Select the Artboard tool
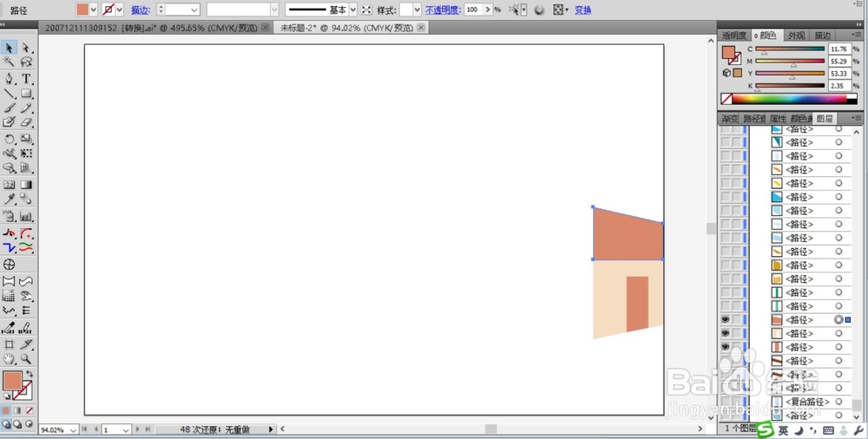Image resolution: width=868 pixels, height=439 pixels. [x=9, y=344]
